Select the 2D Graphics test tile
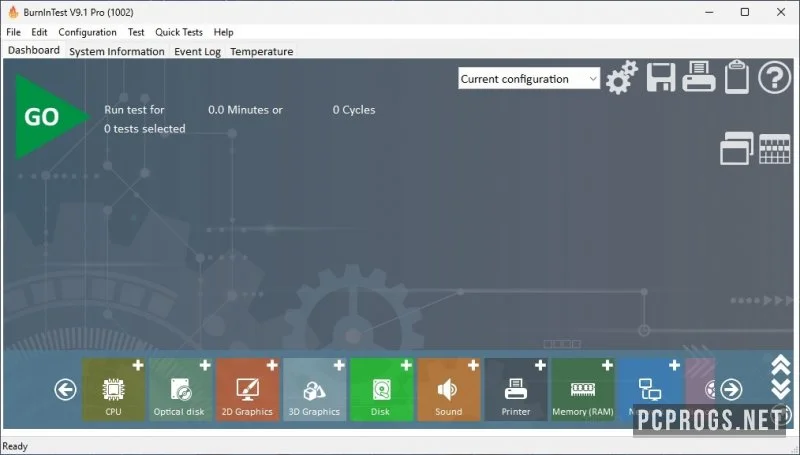The width and height of the screenshot is (800, 455). pyautogui.click(x=247, y=390)
